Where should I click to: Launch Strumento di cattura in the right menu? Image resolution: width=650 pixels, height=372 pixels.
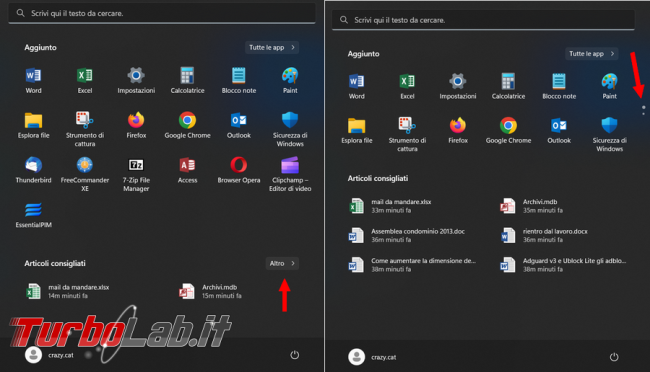[x=407, y=134]
